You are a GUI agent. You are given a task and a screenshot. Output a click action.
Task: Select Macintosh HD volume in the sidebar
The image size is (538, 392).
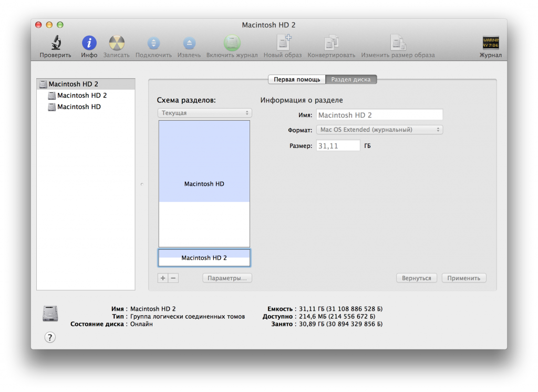[x=79, y=107]
